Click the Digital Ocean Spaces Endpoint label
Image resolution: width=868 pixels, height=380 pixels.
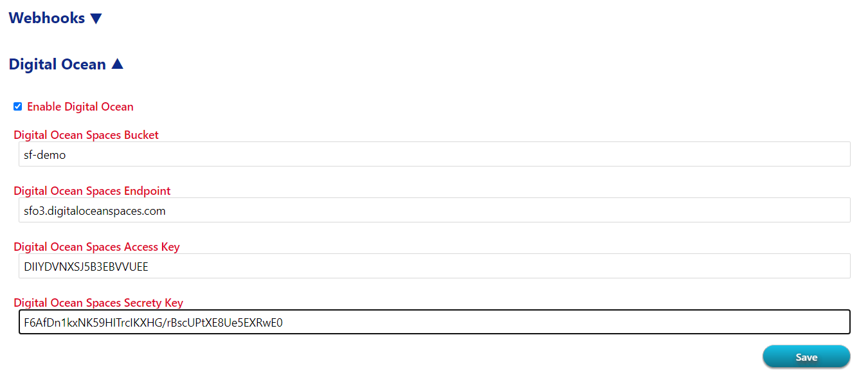click(x=92, y=191)
